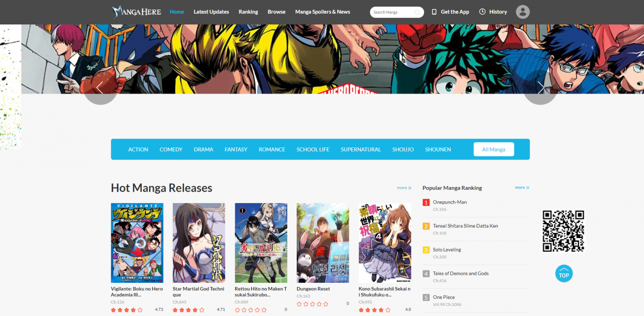This screenshot has height=316, width=644.
Task: Open Rettou Hito no Maken Tsukai title link
Action: click(x=261, y=292)
